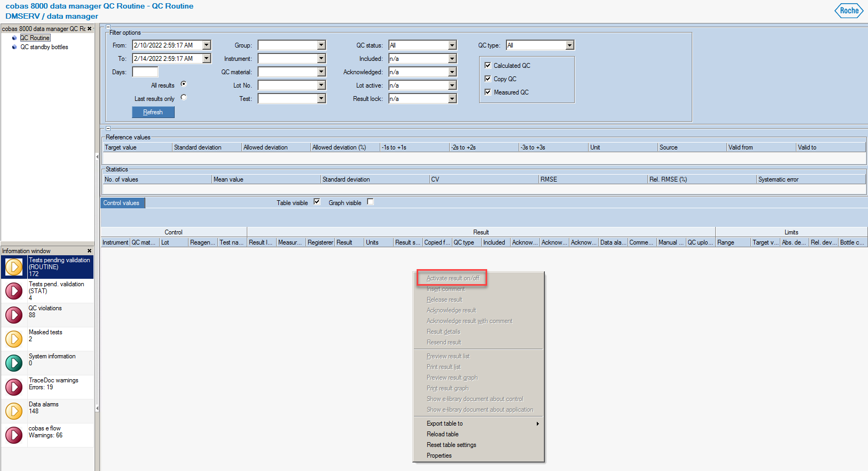Collapse the Filter options section
Viewport: 868px width, 471px height.
[108, 27]
